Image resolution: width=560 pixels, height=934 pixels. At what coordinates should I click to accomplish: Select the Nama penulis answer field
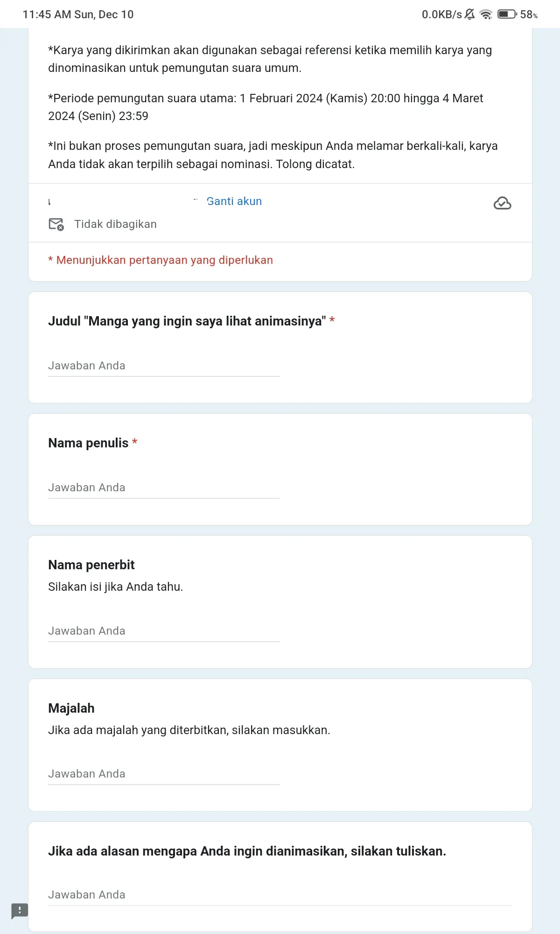(164, 488)
